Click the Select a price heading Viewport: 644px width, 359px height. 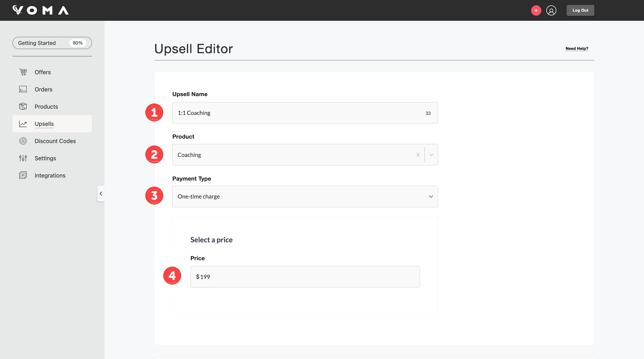click(x=211, y=240)
